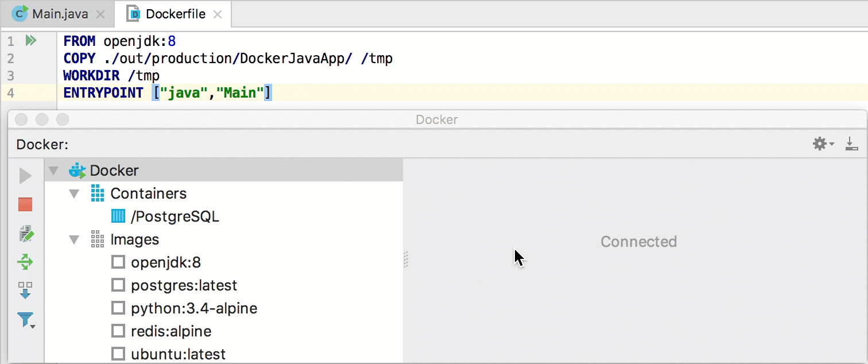Open the Docker panel settings gear
The image size is (868, 364).
click(x=820, y=144)
